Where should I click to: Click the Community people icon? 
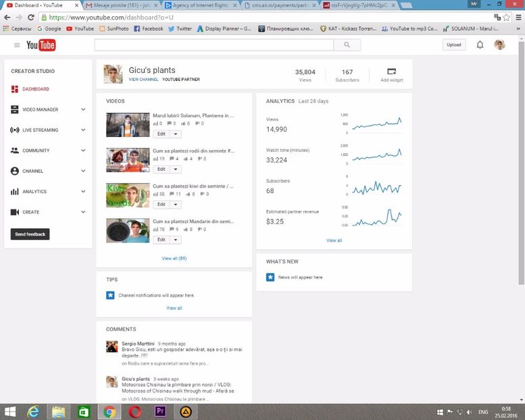coord(15,151)
